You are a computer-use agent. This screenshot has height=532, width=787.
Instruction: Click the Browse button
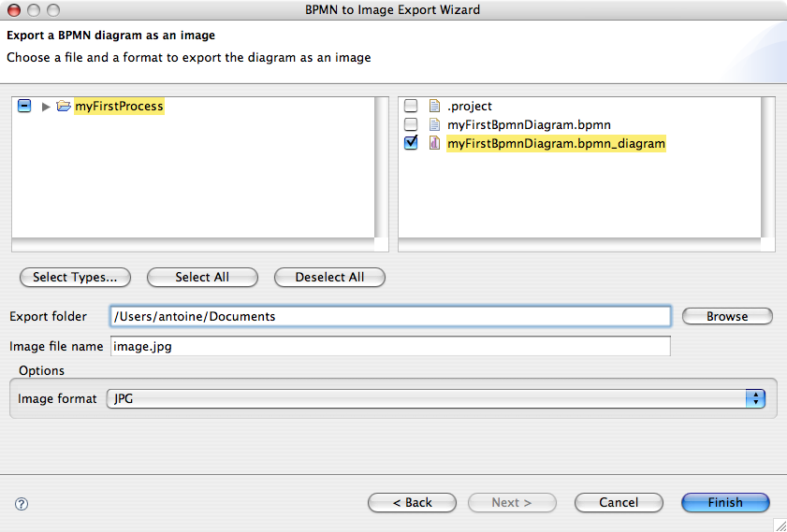(x=727, y=316)
